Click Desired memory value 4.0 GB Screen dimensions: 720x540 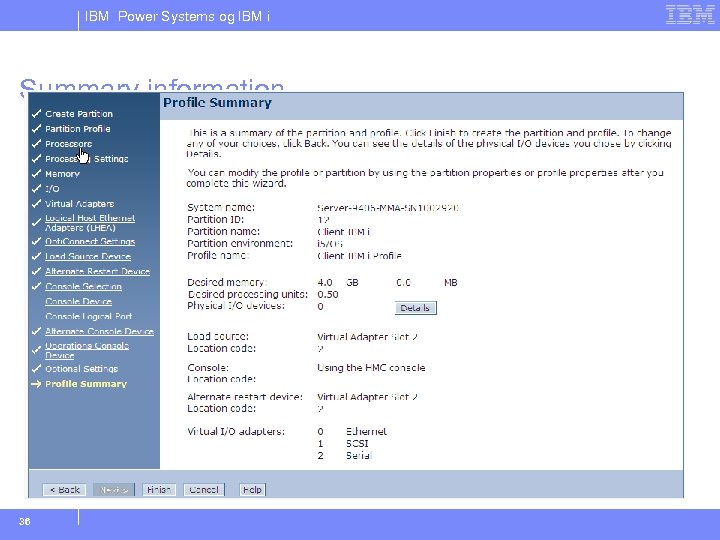point(338,282)
